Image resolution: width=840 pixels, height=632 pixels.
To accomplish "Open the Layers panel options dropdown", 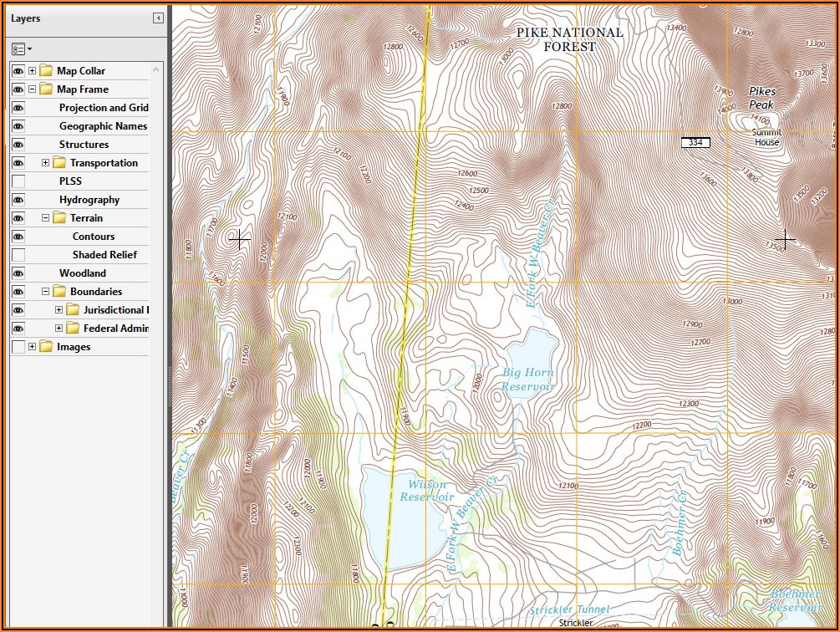I will pyautogui.click(x=22, y=49).
